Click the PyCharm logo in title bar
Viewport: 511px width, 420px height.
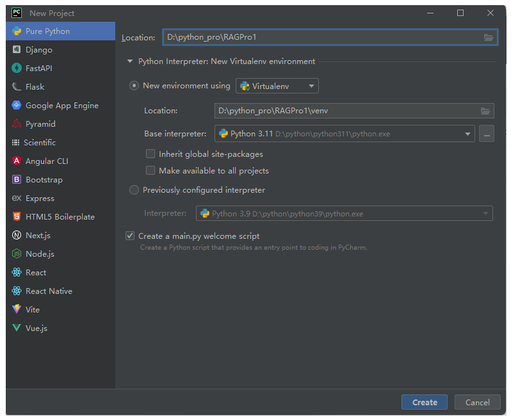click(17, 13)
